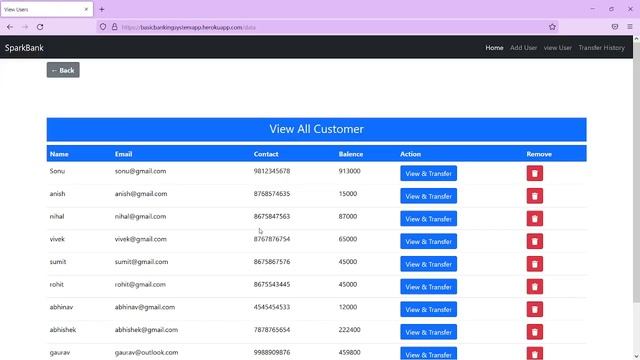
Task: View & Transfer for Sonu
Action: pos(429,173)
